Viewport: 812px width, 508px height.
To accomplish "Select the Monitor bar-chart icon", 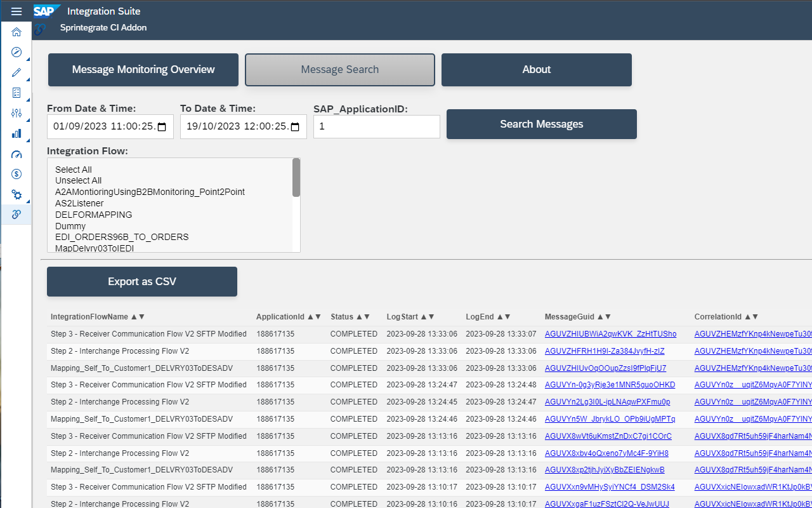I will coord(16,133).
